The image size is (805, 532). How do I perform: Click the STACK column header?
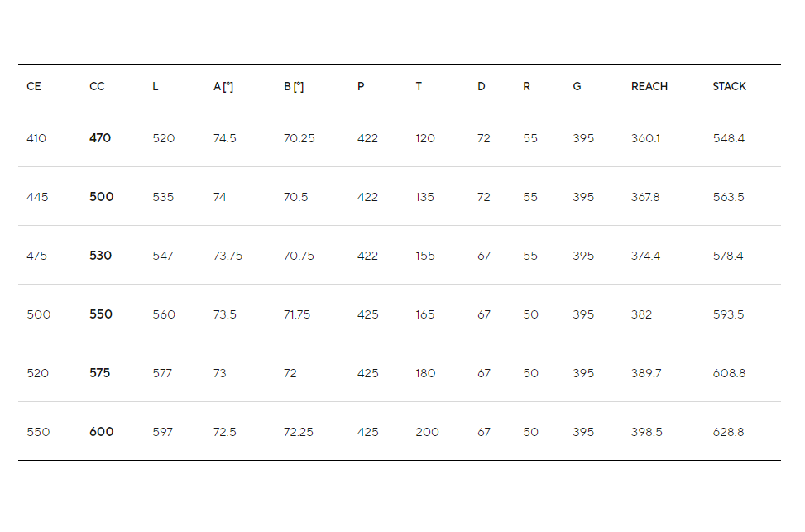tap(729, 86)
